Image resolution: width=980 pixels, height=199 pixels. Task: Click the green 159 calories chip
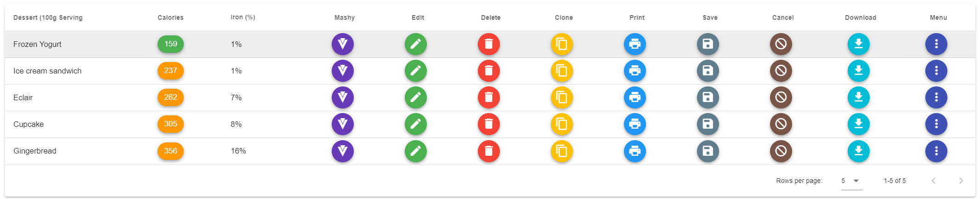pos(170,44)
